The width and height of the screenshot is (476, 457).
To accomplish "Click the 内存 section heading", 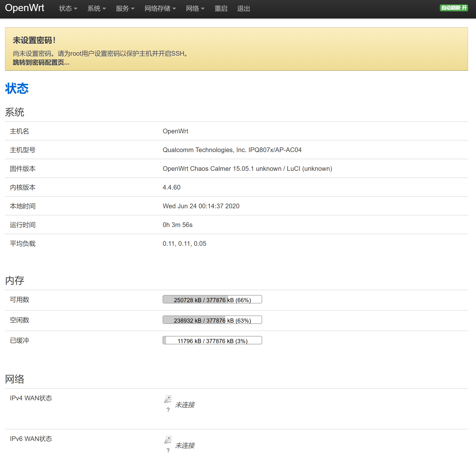I will point(15,281).
